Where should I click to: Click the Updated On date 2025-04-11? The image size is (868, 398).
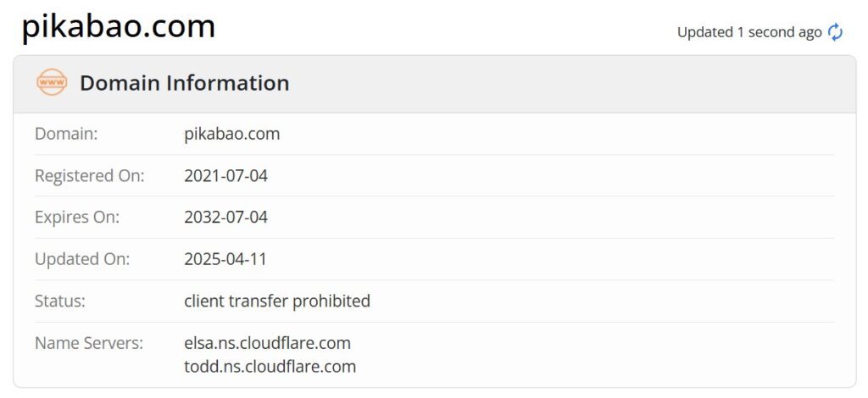tap(225, 259)
